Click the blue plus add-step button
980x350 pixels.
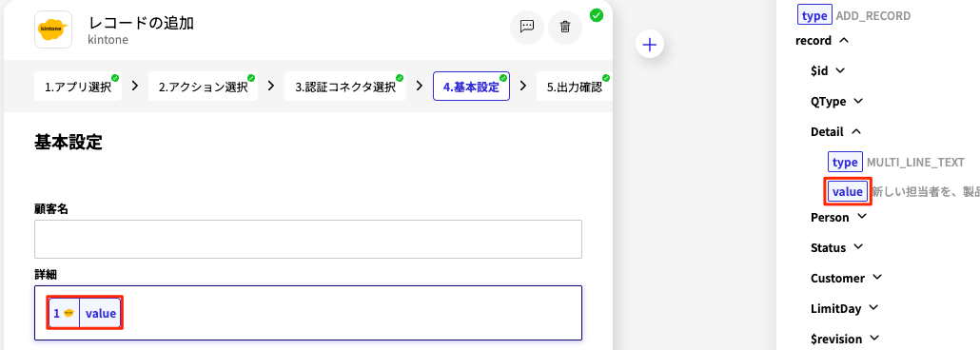(x=650, y=45)
